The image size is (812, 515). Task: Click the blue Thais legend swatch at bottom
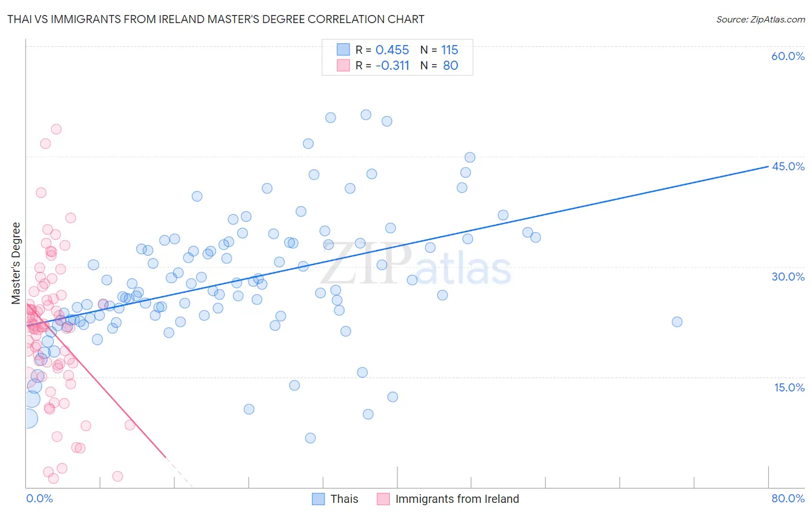coord(318,499)
